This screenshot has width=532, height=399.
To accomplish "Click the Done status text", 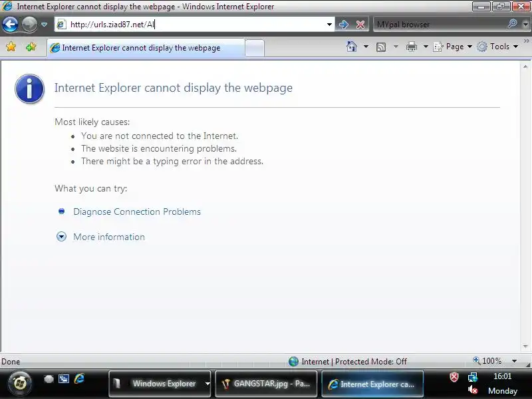I will coord(11,362).
